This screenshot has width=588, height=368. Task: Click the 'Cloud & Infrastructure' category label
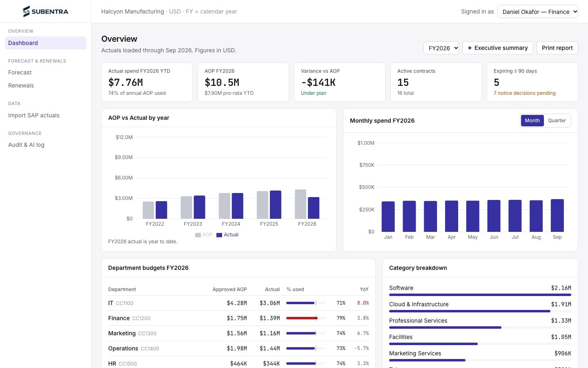pyautogui.click(x=419, y=304)
